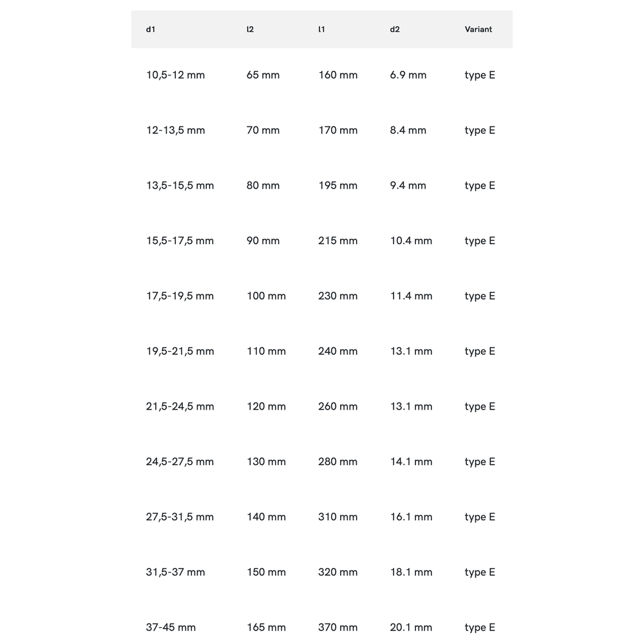Click the 6.9 mm d2 value
644x644 pixels.
(x=408, y=75)
